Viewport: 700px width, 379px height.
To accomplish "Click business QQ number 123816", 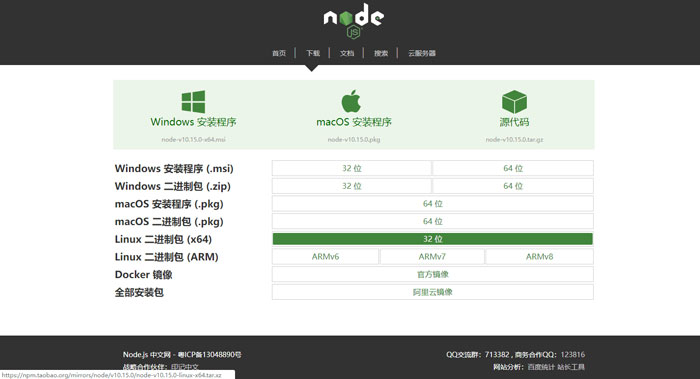I will [573, 354].
